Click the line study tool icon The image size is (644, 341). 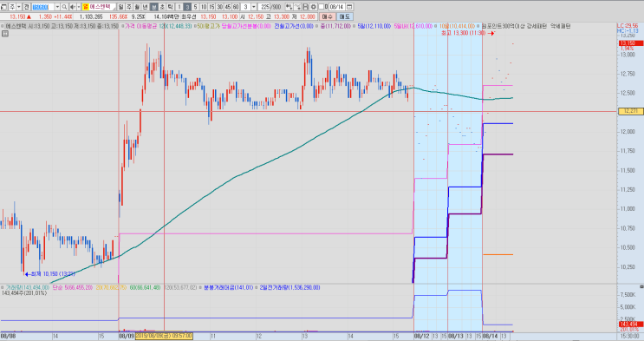(297, 7)
